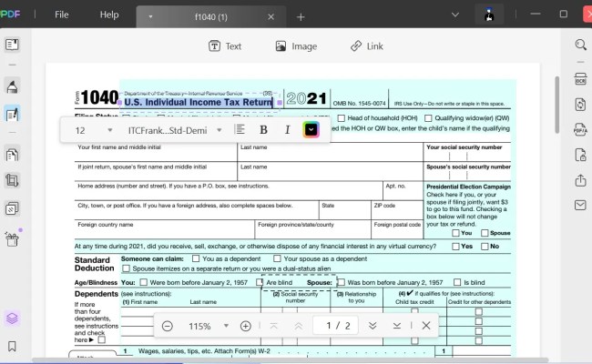
Task: Click the 'Your social security number' field
Action: [x=467, y=152]
